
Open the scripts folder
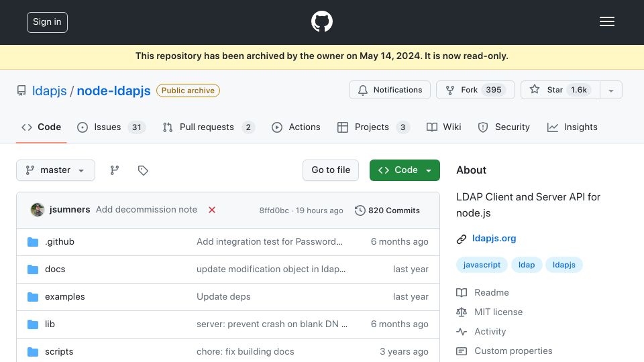pos(59,352)
